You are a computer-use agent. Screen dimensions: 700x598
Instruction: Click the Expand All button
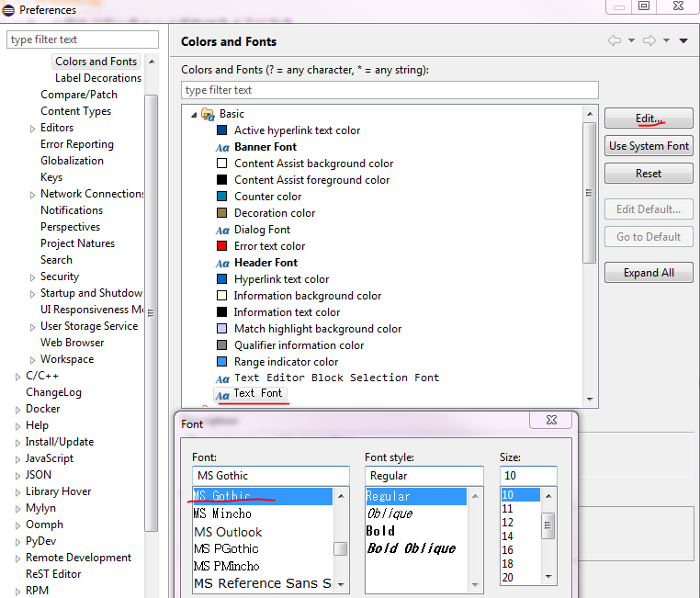[649, 273]
